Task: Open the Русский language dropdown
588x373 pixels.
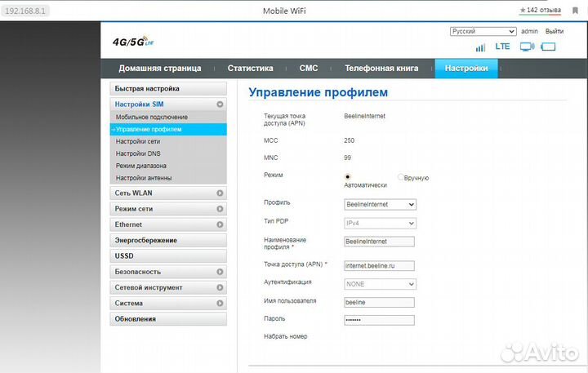Action: pos(483,31)
